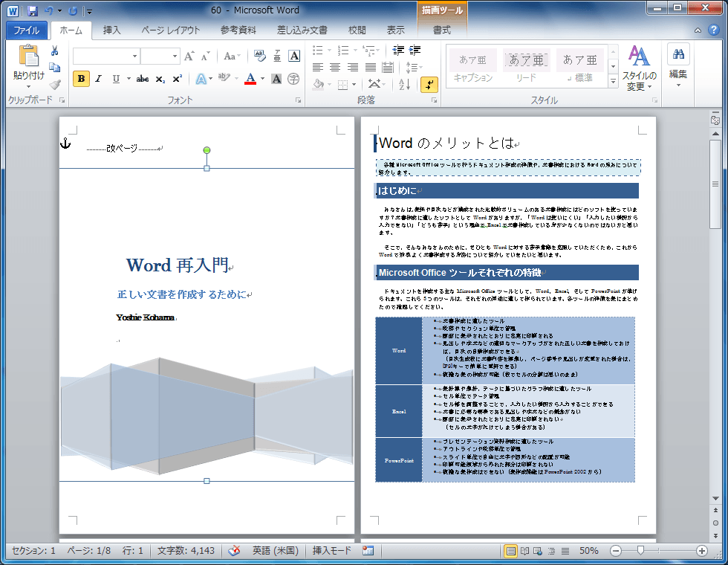
Task: Open font color dropdown arrow
Action: [262, 79]
